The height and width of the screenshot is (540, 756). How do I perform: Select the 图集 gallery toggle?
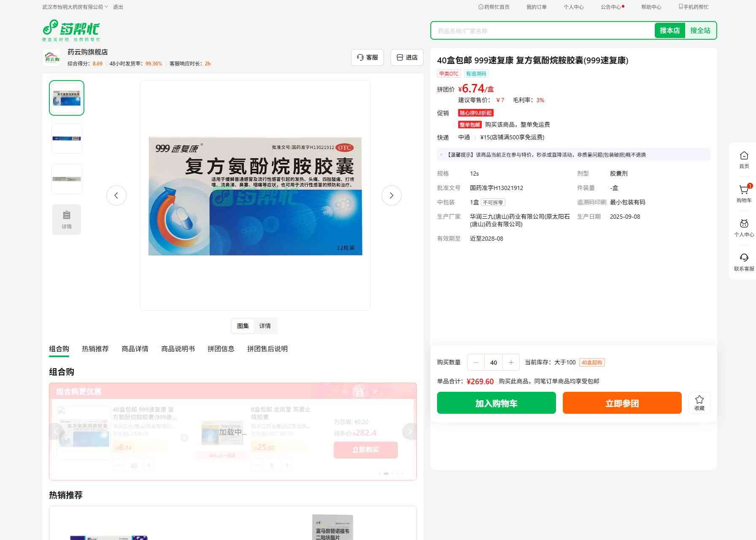(x=243, y=326)
